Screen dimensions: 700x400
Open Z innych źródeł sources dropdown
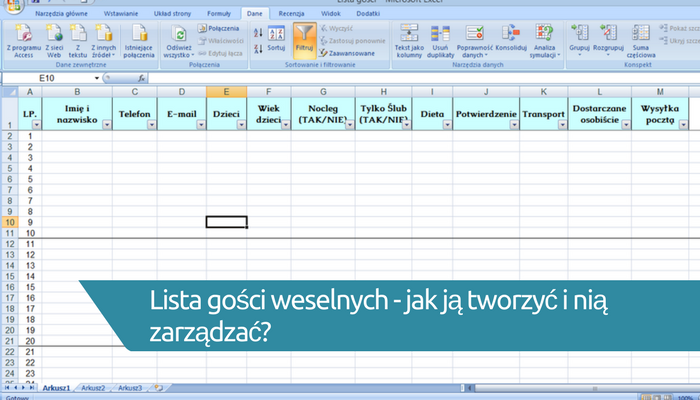pyautogui.click(x=104, y=41)
